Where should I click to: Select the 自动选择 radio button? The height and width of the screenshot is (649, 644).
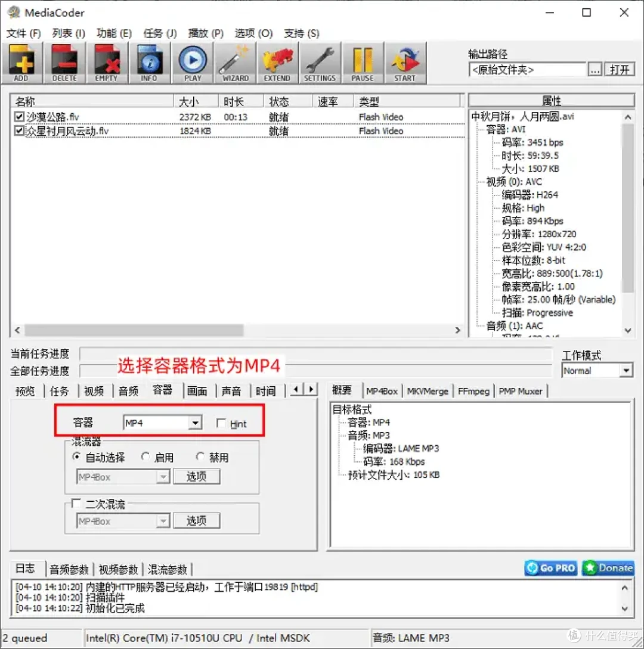click(x=76, y=457)
